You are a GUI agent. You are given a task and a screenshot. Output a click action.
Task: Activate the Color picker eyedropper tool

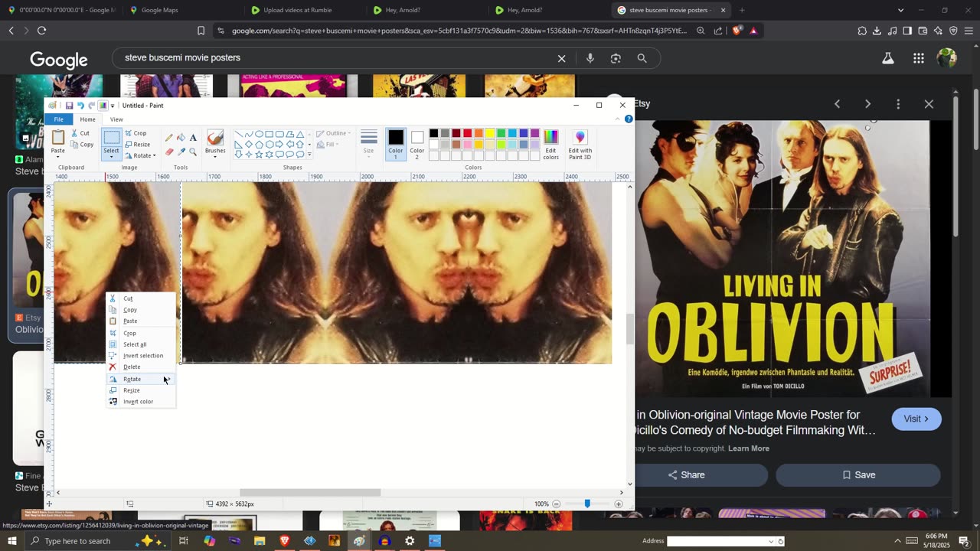coord(181,152)
